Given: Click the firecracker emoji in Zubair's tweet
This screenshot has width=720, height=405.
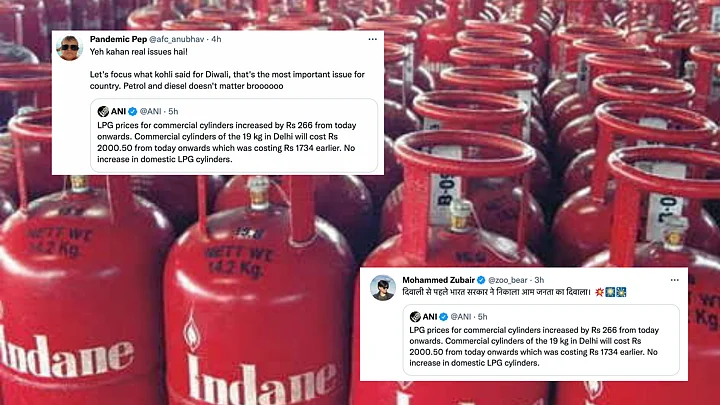Looking at the screenshot, I should (x=599, y=292).
